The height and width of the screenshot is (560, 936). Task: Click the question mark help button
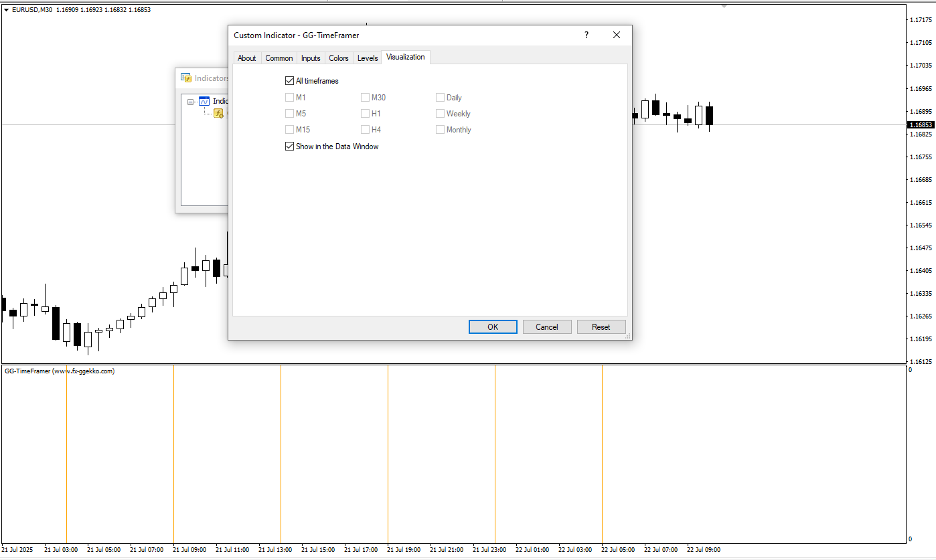(x=587, y=35)
